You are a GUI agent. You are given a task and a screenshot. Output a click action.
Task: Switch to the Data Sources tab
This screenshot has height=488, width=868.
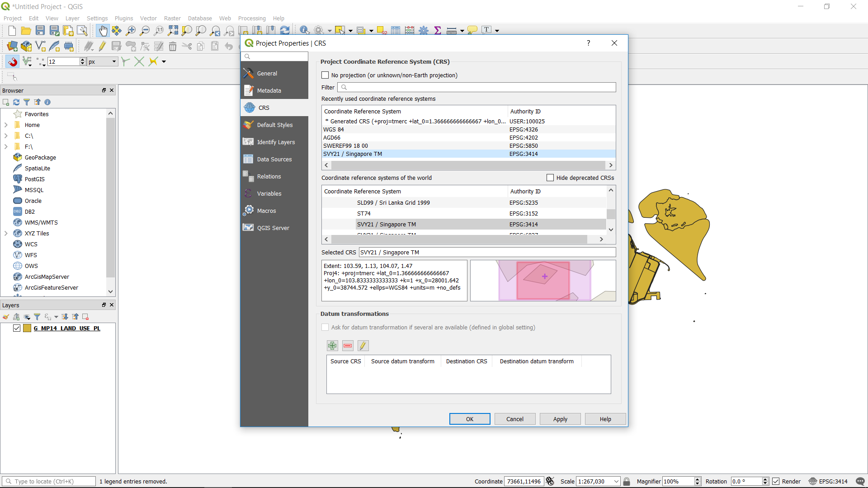[274, 159]
